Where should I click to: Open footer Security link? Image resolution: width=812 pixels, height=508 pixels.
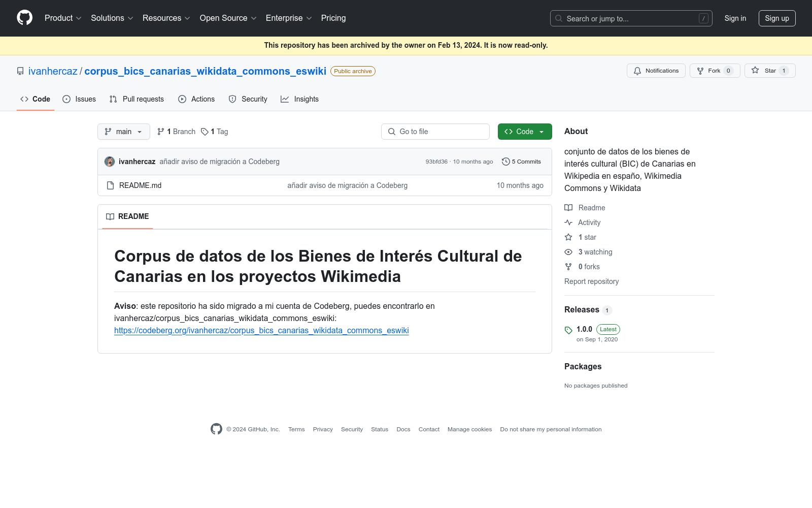(352, 429)
